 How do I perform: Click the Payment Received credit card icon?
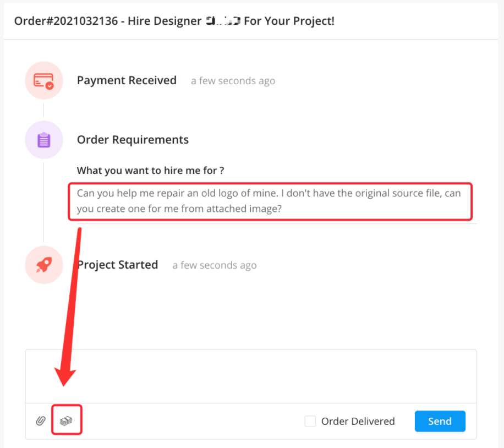point(44,81)
